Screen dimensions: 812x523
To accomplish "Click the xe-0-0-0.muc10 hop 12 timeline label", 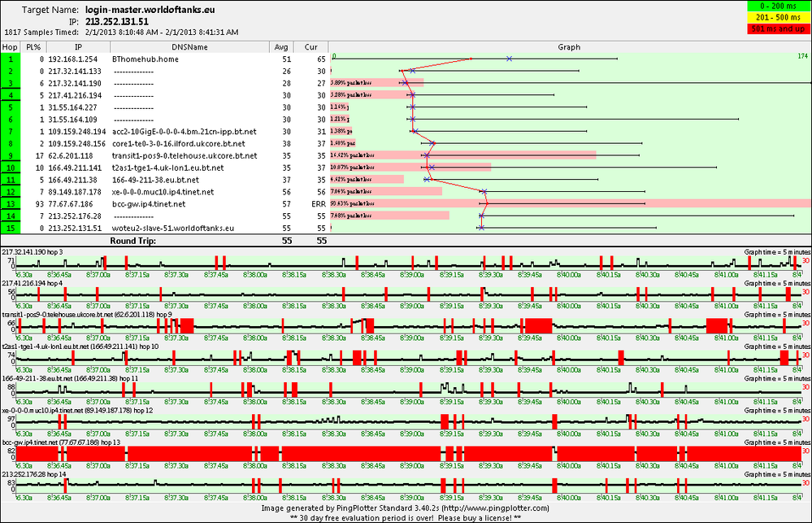I will click(77, 411).
